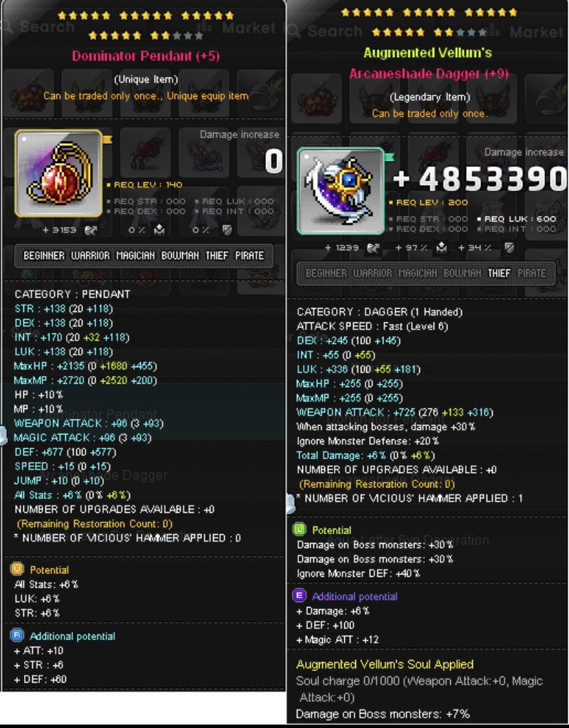Click the Dominator Pendant (+5) title

pos(146,56)
